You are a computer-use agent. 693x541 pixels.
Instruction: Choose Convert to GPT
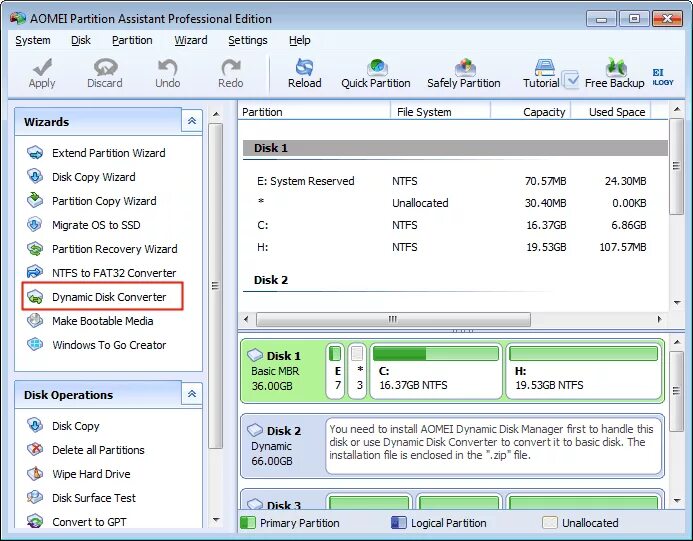click(x=89, y=522)
